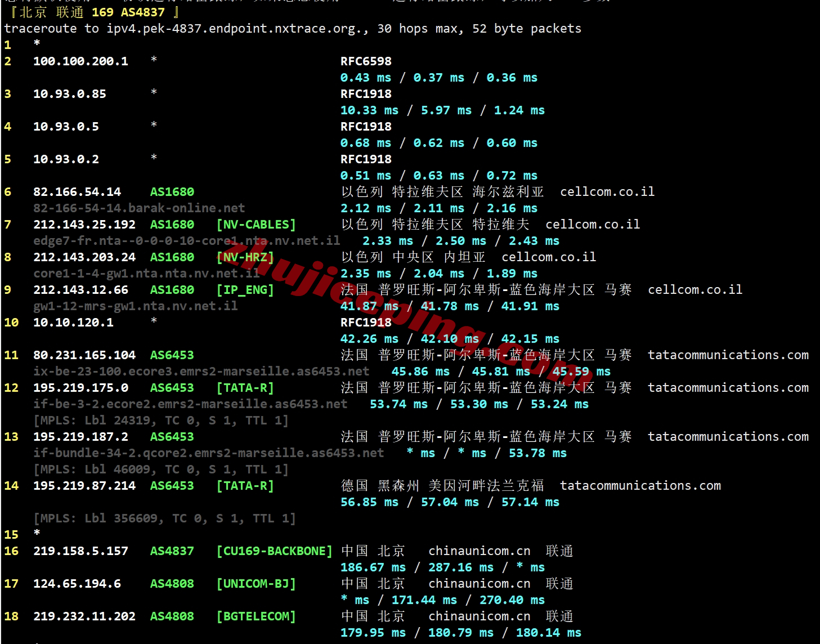Click latency 0.43 ms at hop 2
820x644 pixels.
click(x=366, y=78)
